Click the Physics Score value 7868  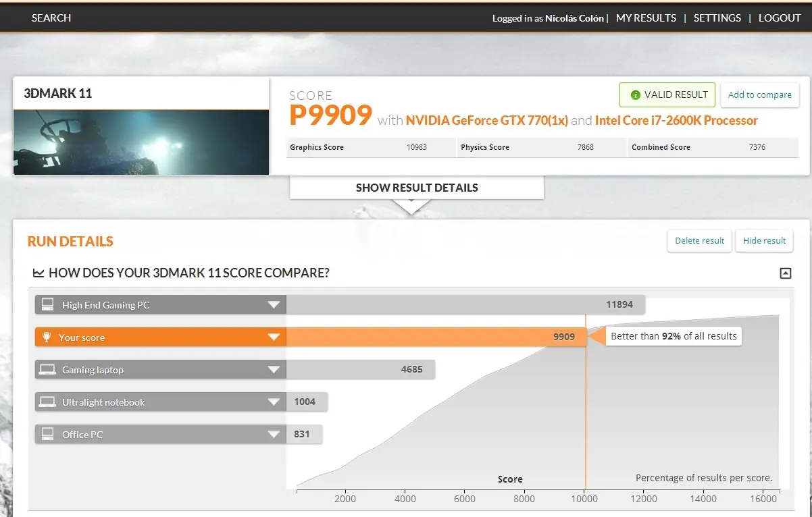(x=586, y=147)
